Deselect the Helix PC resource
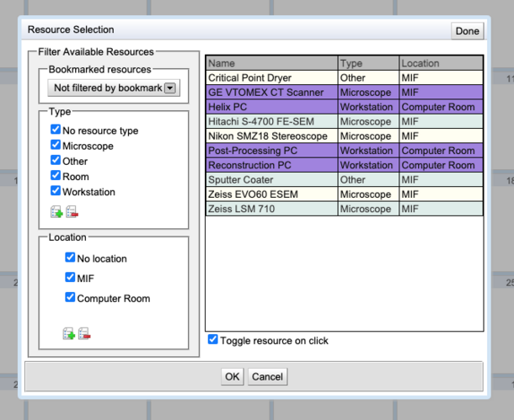 pos(345,107)
